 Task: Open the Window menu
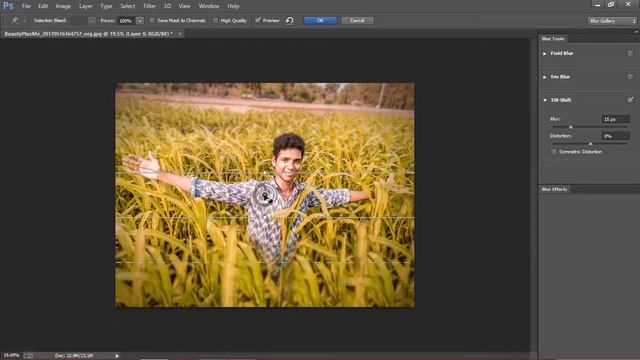coord(209,6)
